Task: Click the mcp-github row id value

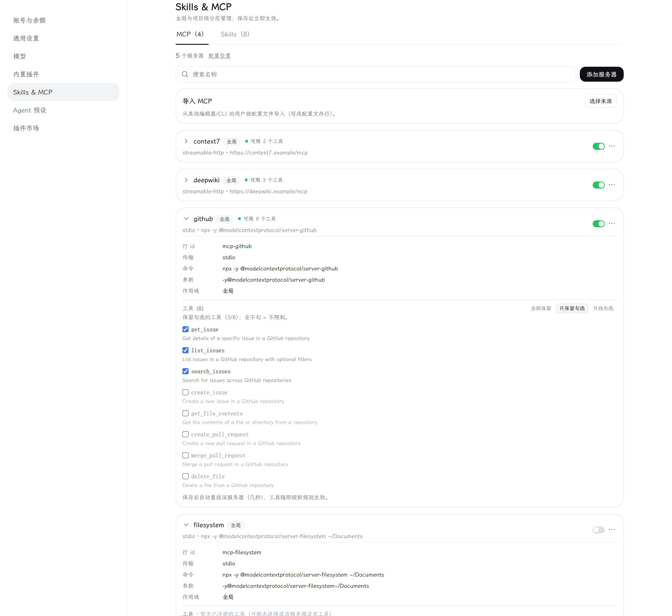Action: pyautogui.click(x=237, y=246)
